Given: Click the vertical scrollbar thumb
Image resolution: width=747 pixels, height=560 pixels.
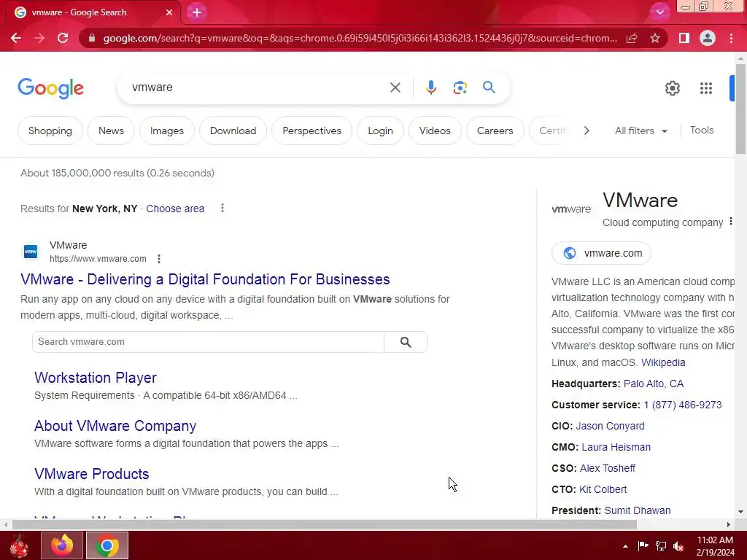Looking at the screenshot, I should point(740,109).
